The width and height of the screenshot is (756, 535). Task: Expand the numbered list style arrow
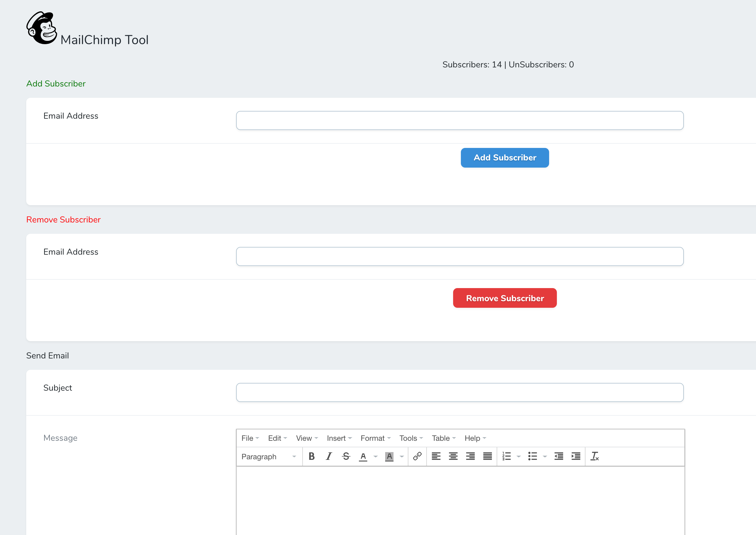tap(519, 457)
